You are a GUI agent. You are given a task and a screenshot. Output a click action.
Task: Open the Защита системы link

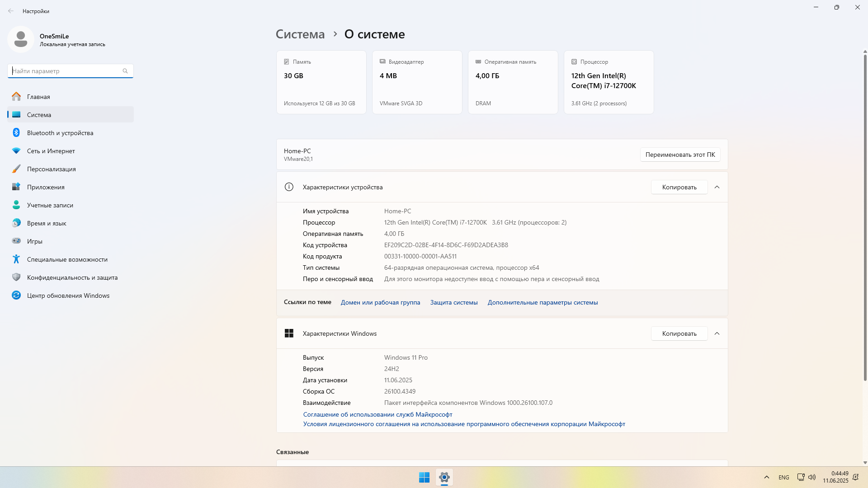(453, 302)
